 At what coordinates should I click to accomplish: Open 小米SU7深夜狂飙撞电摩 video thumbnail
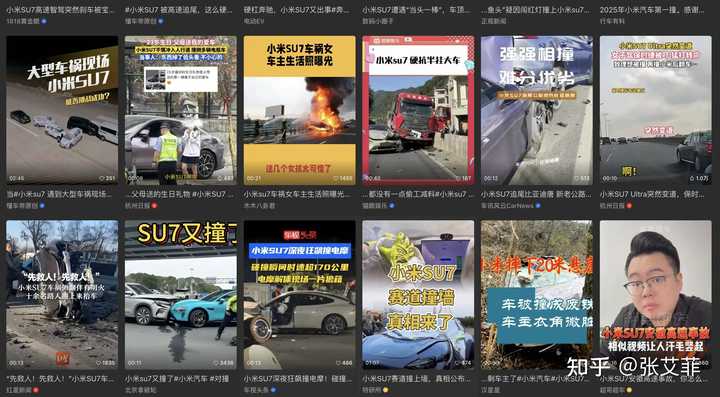pos(299,295)
